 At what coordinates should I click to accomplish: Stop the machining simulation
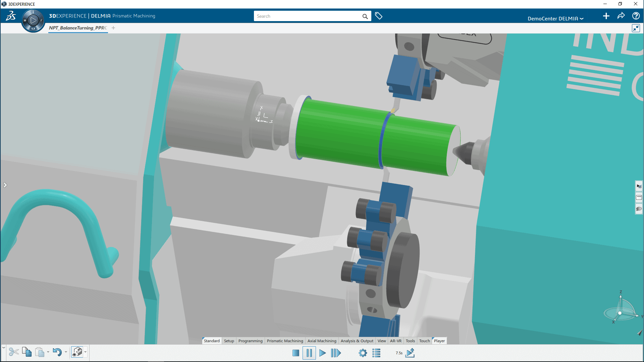pyautogui.click(x=296, y=353)
